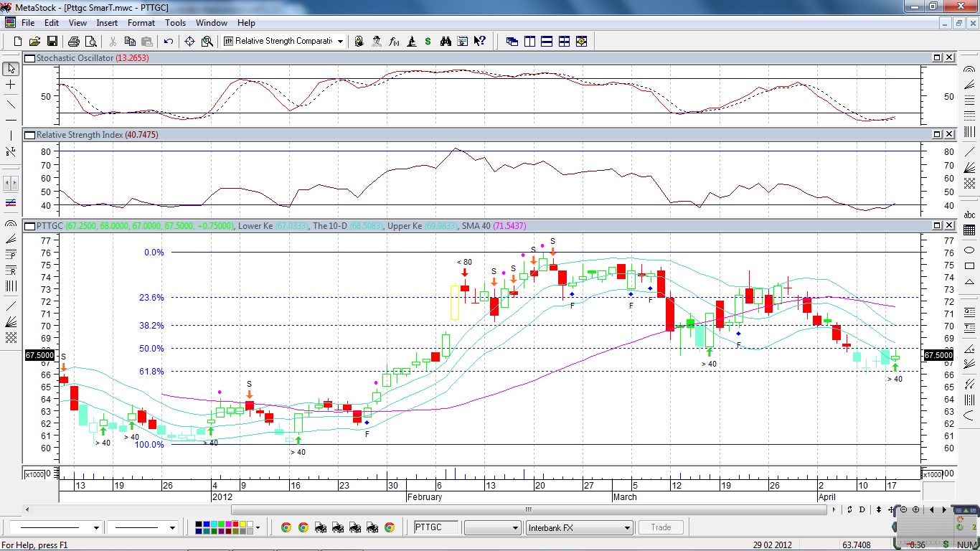The image size is (980, 551).
Task: Select the horizontal line tool
Action: click(x=11, y=120)
